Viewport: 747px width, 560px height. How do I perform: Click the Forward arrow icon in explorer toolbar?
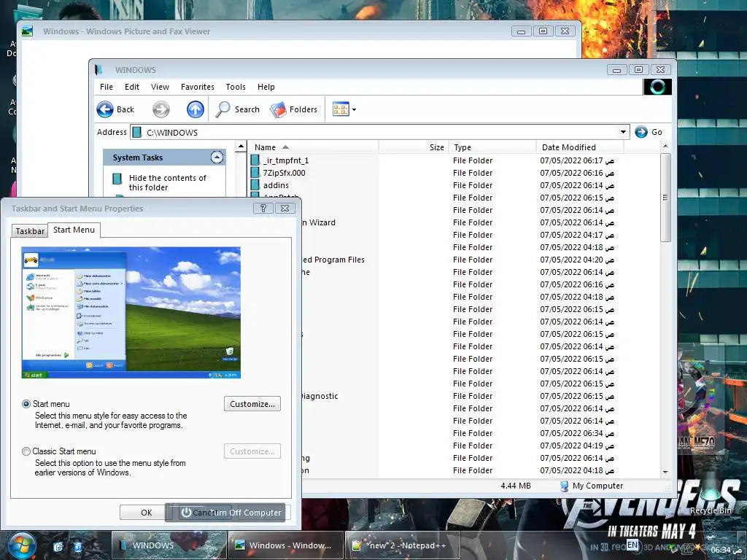[x=161, y=109]
